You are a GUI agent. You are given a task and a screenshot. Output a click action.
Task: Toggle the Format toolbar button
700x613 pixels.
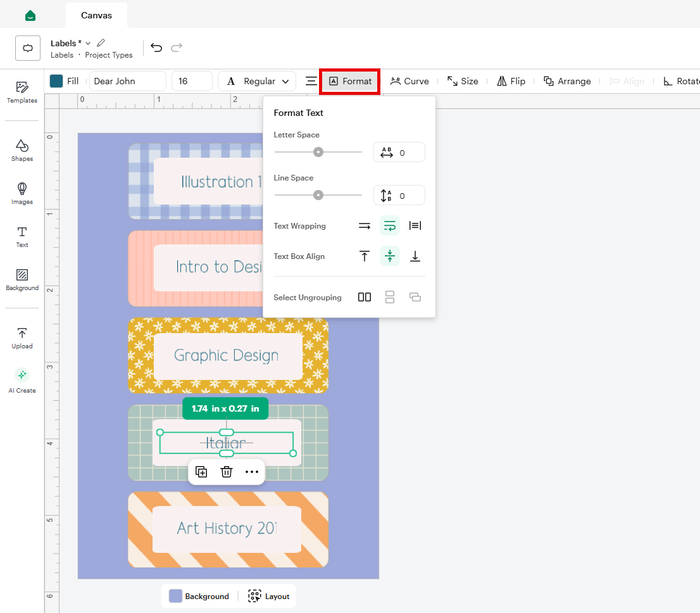click(x=350, y=81)
